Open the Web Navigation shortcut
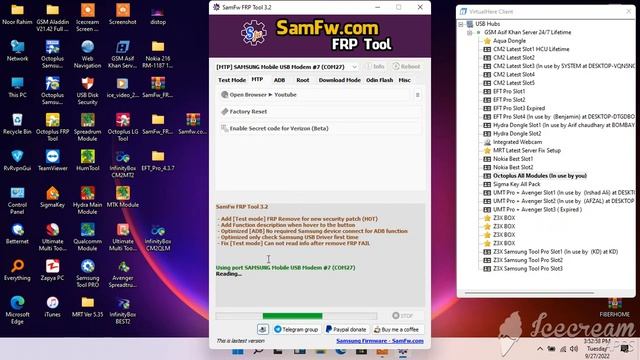 (x=87, y=54)
